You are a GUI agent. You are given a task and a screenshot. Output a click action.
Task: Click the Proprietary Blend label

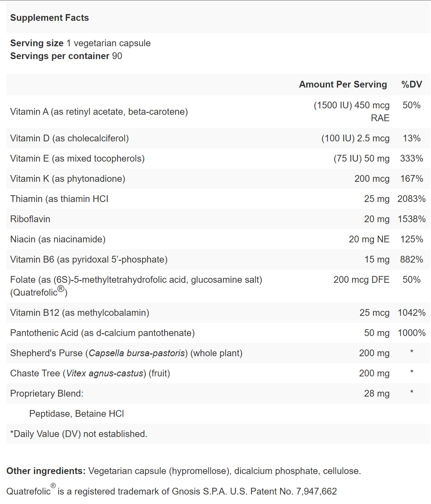[x=47, y=394]
